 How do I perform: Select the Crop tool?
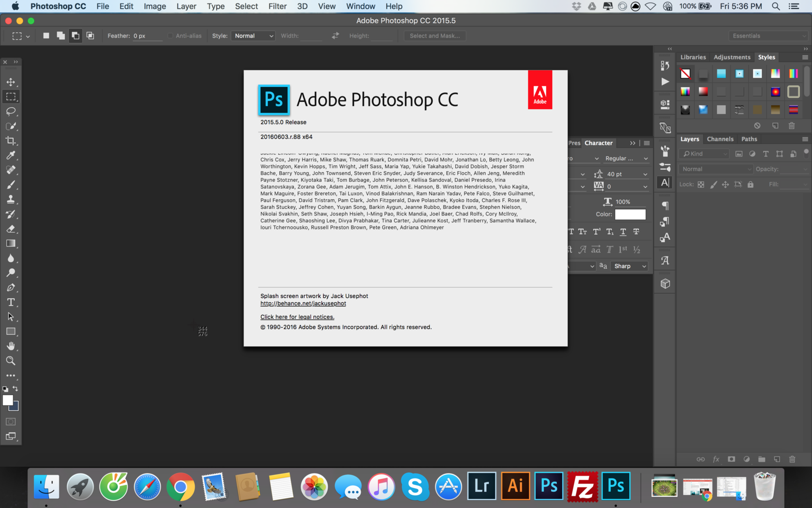(11, 141)
